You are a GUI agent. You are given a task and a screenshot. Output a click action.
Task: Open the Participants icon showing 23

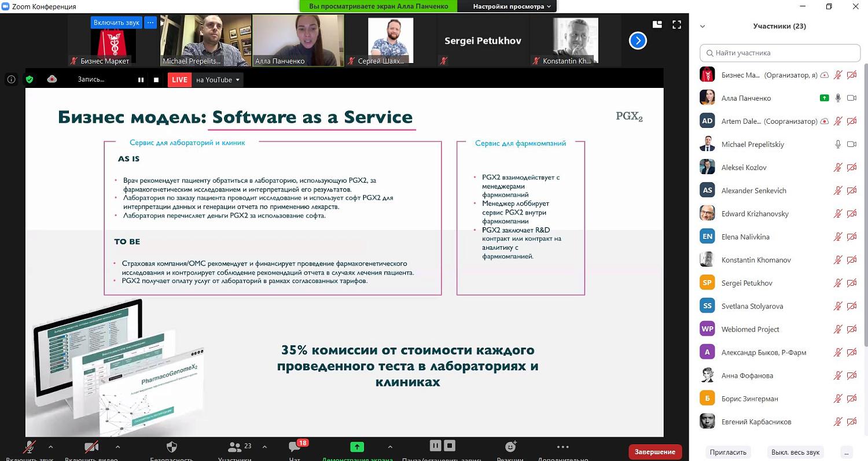click(x=234, y=447)
